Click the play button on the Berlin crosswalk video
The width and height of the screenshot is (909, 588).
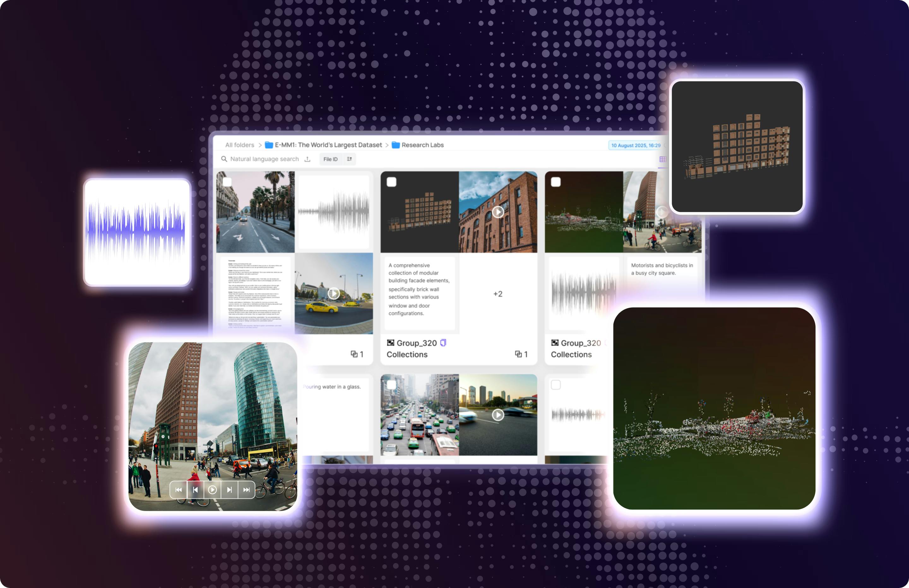click(x=213, y=490)
